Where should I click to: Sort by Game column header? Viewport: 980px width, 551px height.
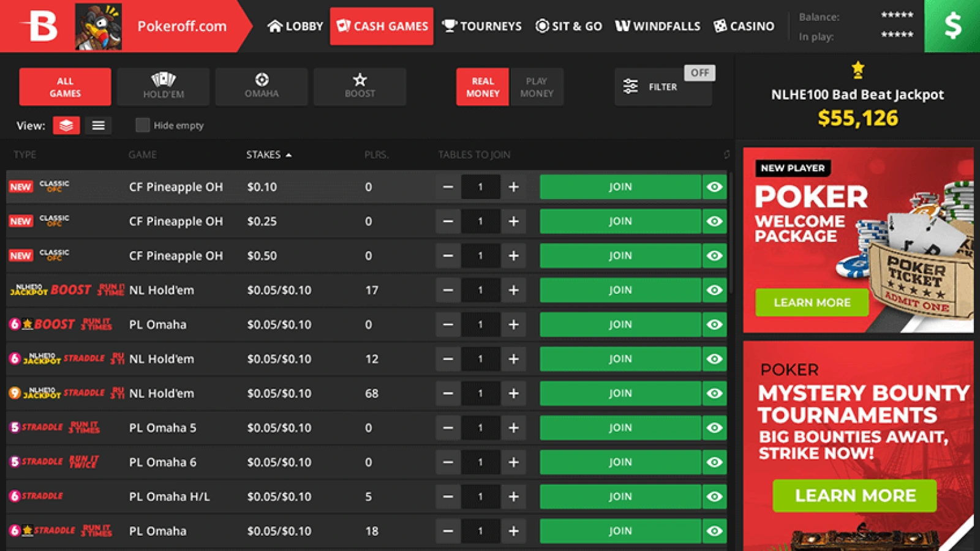pyautogui.click(x=143, y=155)
